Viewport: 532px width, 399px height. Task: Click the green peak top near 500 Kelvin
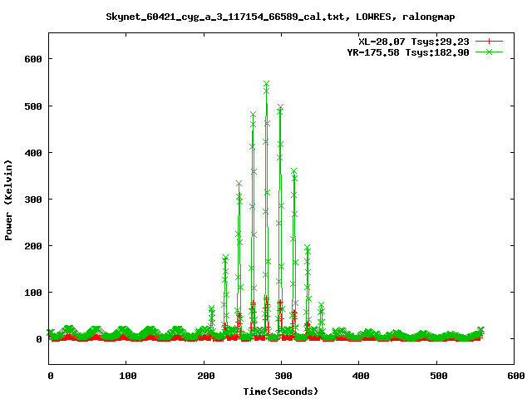pos(280,107)
